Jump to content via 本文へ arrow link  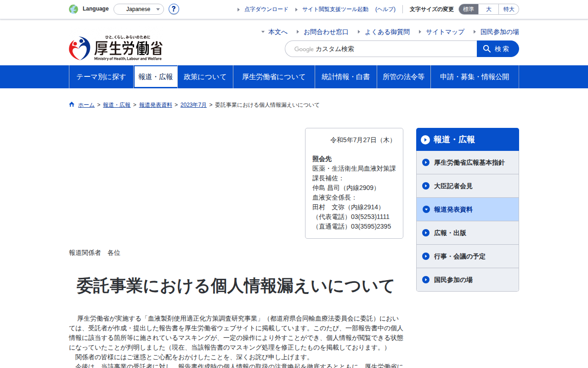(x=274, y=32)
